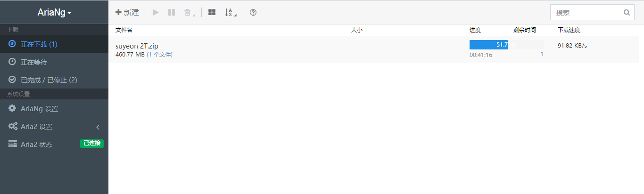644x194 pixels.
Task: Open the A-Z sort order menu
Action: pos(230,13)
